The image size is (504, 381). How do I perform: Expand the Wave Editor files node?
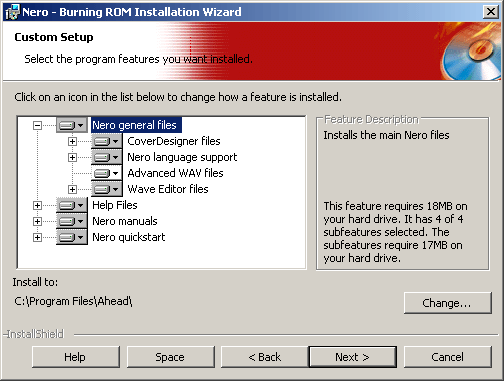point(72,189)
